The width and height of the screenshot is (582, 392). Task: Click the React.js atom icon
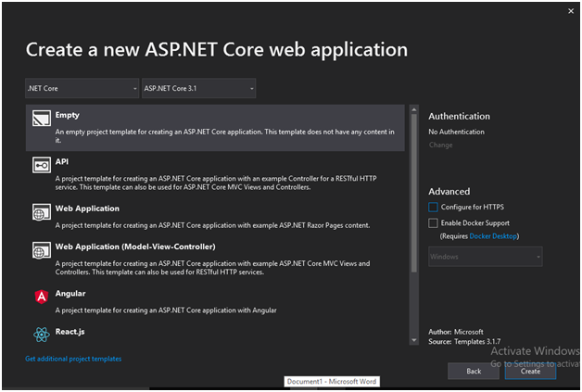click(x=42, y=335)
